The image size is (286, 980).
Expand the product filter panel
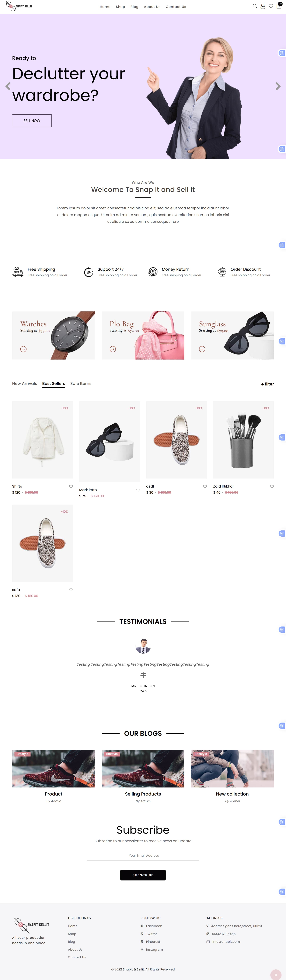[x=267, y=384]
